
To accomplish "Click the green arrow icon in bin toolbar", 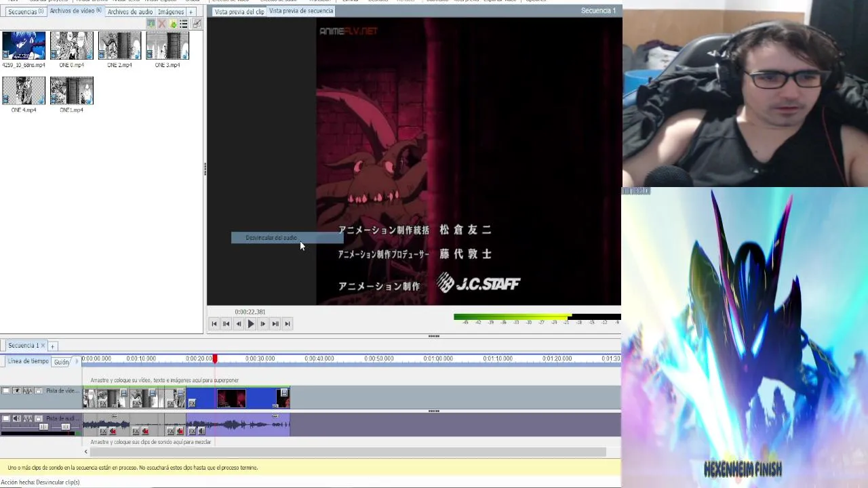I will point(151,24).
